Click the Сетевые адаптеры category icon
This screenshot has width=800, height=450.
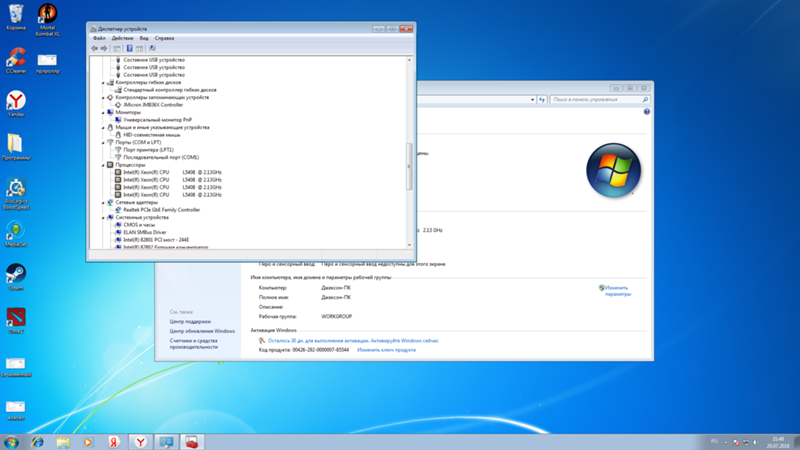(x=110, y=203)
